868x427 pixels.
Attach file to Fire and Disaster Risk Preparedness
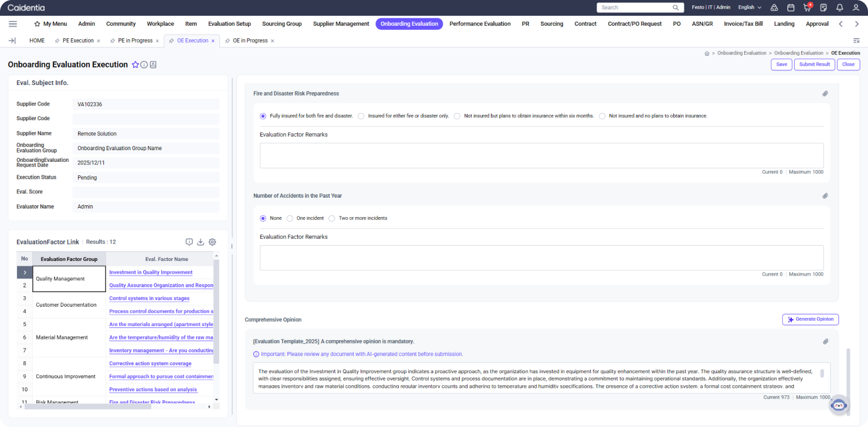coord(825,94)
